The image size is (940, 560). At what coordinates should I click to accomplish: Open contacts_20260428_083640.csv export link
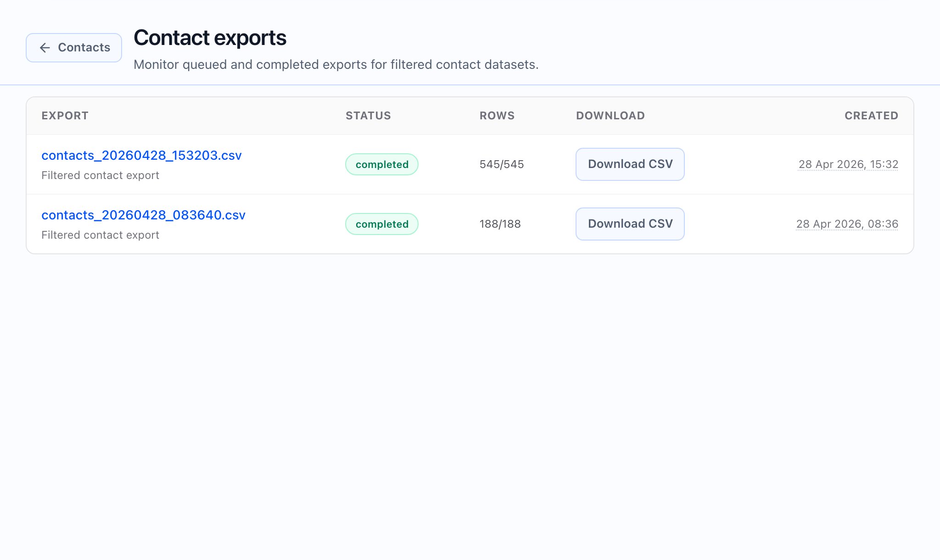click(143, 215)
